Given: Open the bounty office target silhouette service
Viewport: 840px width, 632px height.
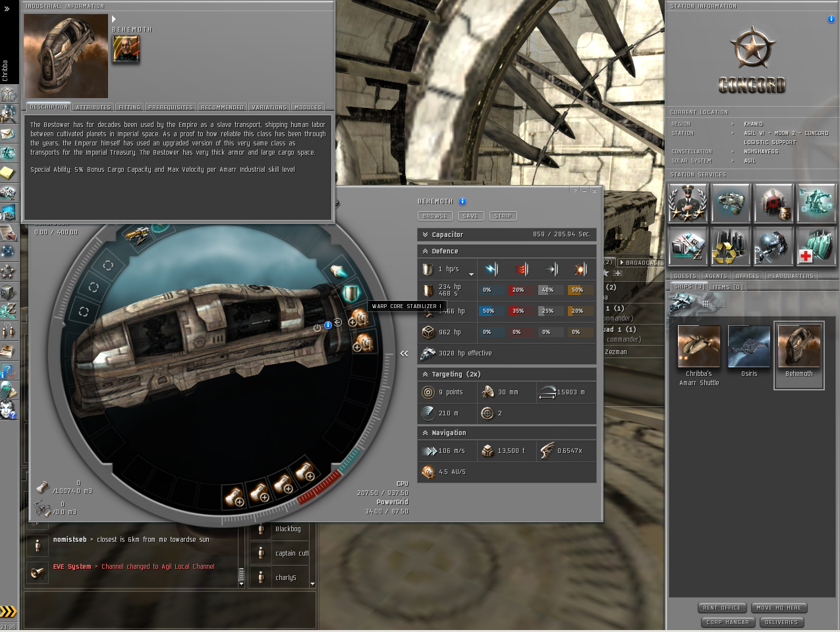Looking at the screenshot, I should (x=773, y=203).
